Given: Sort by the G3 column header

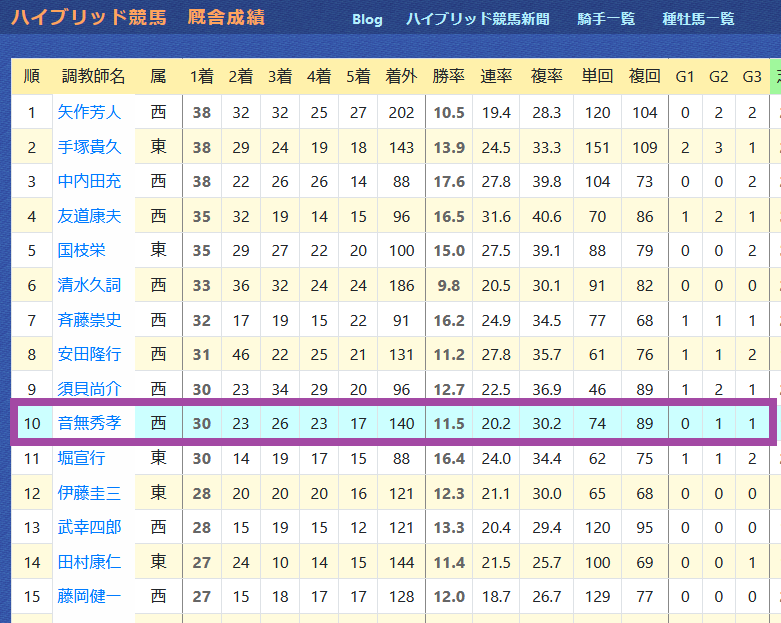Looking at the screenshot, I should 752,77.
